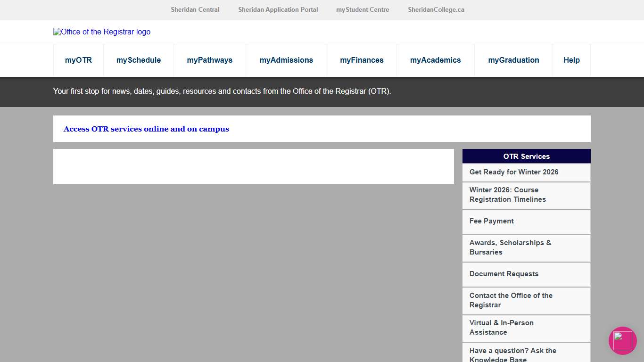644x362 pixels.
Task: Open the myAcademics menu
Action: 435,60
